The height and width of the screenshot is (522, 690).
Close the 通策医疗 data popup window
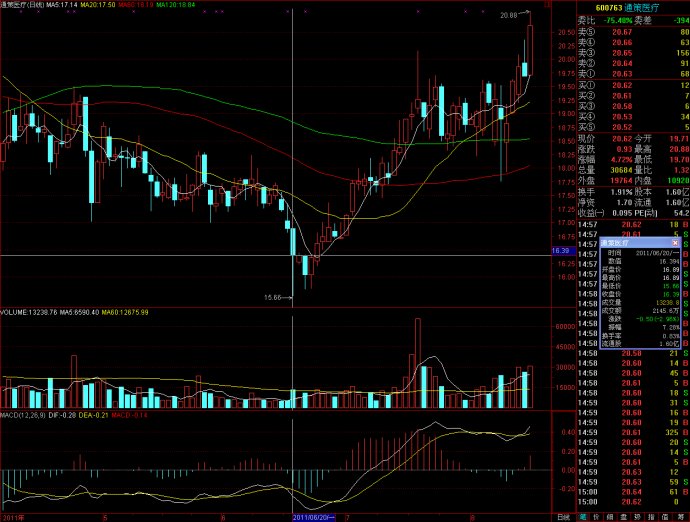pyautogui.click(x=675, y=243)
